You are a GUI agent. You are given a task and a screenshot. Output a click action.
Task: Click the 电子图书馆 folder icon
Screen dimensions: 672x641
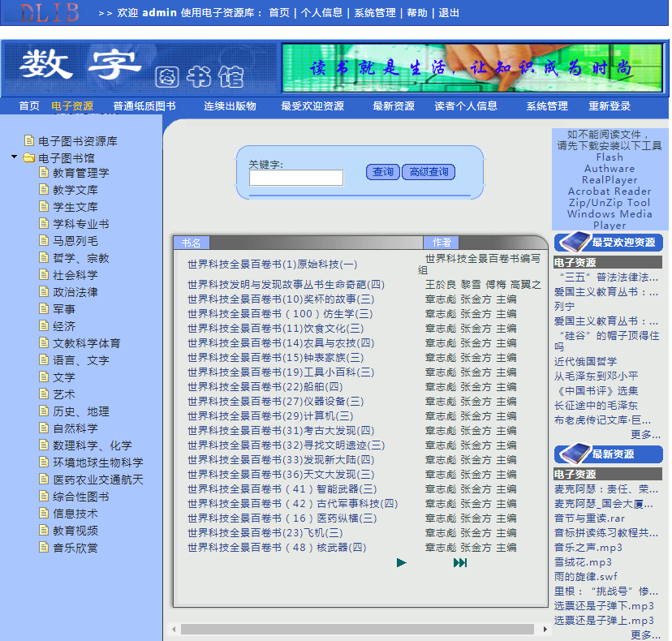29,157
